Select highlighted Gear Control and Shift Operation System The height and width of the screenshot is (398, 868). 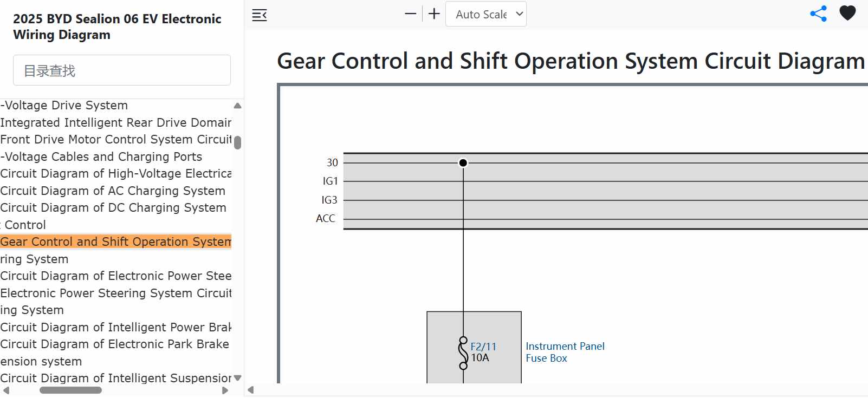[116, 242]
